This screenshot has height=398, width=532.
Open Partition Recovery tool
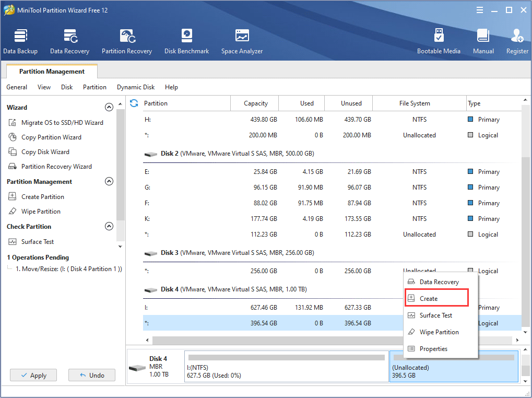[127, 41]
